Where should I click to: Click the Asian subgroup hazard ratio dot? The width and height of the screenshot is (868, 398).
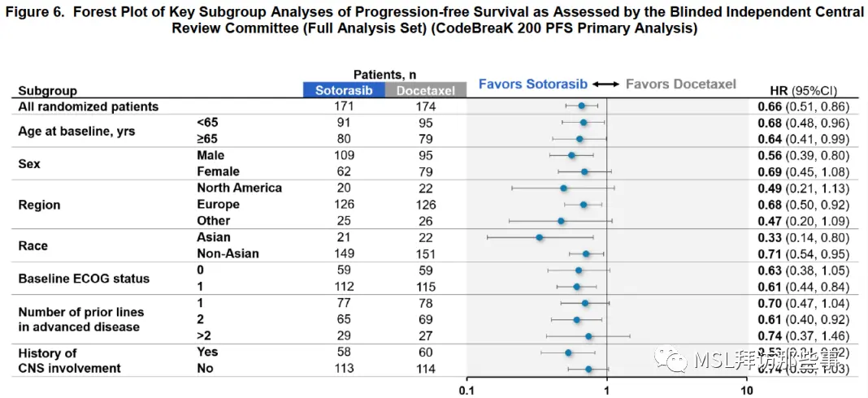[540, 237]
